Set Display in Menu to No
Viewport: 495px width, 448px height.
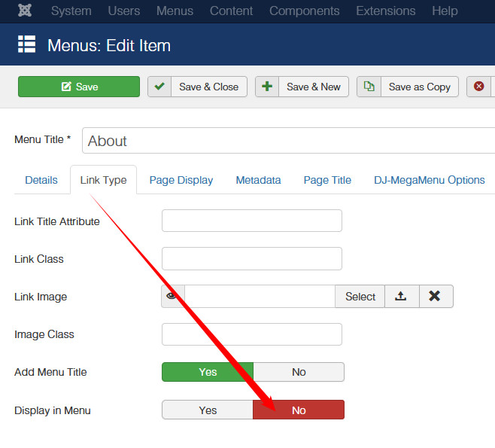click(x=299, y=410)
